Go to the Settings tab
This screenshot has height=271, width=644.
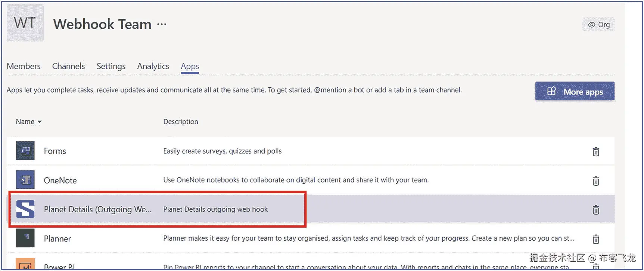click(x=111, y=66)
